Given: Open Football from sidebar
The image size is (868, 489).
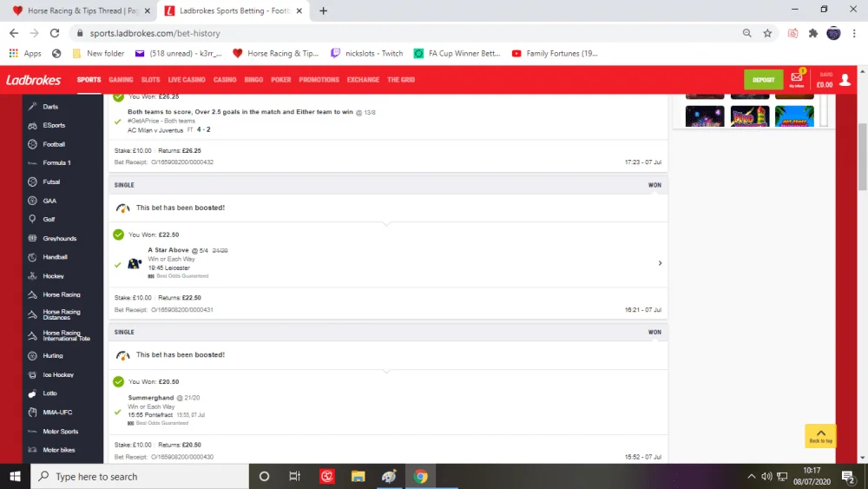Looking at the screenshot, I should (x=53, y=144).
